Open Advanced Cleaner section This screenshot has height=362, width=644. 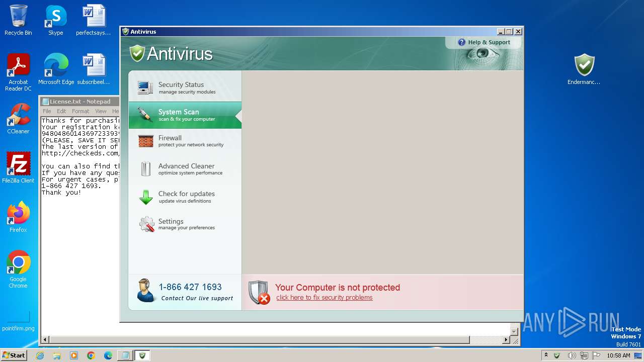[x=185, y=169]
